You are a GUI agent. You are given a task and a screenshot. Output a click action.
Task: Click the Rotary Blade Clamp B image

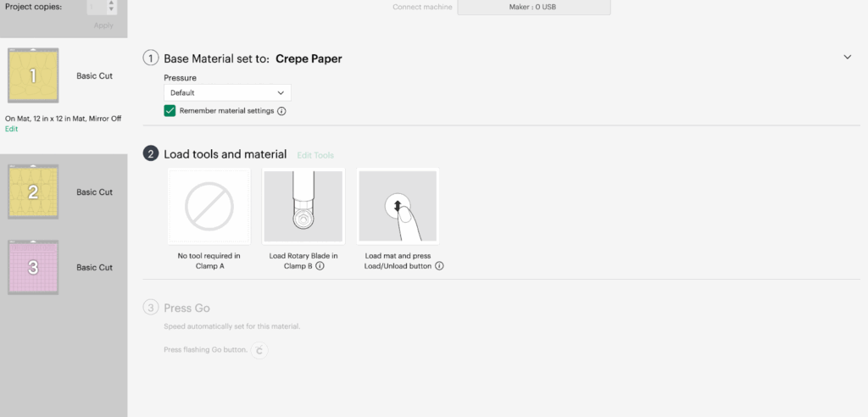pos(303,207)
